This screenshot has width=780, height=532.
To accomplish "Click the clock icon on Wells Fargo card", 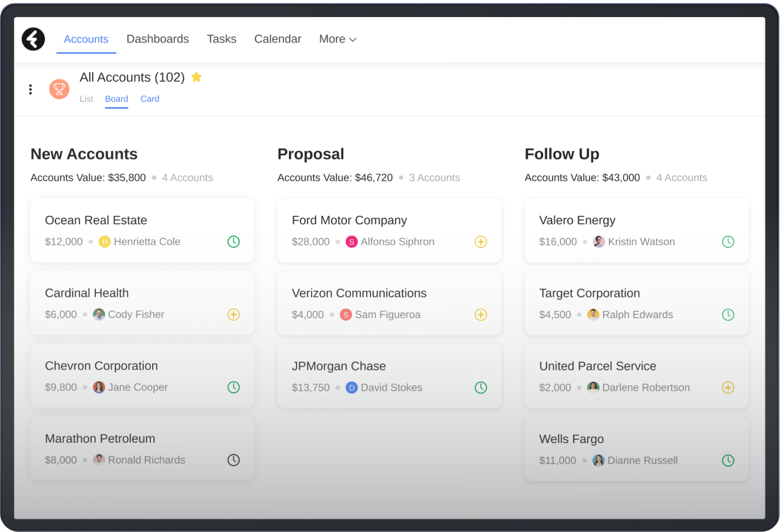I will pyautogui.click(x=728, y=460).
